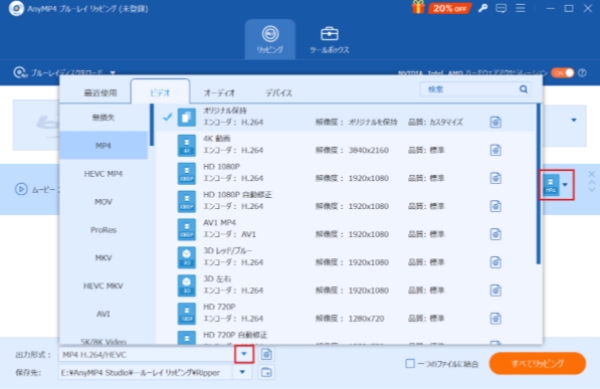Click the AnyMP4 app logo
This screenshot has width=600, height=389.
coord(16,8)
